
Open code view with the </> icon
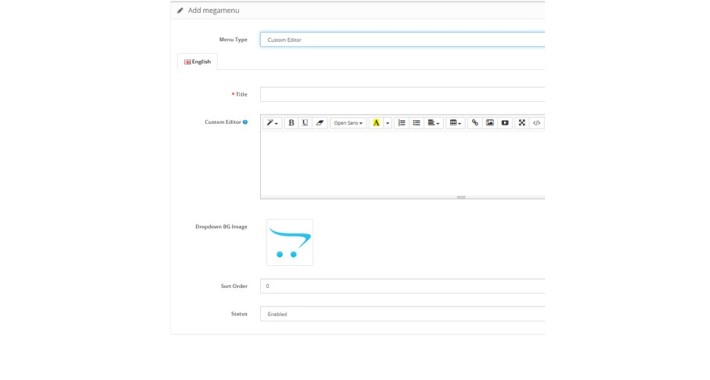(537, 123)
